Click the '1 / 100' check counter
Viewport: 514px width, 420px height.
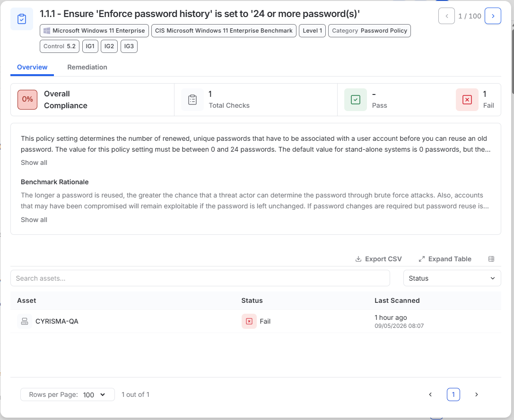tap(470, 16)
